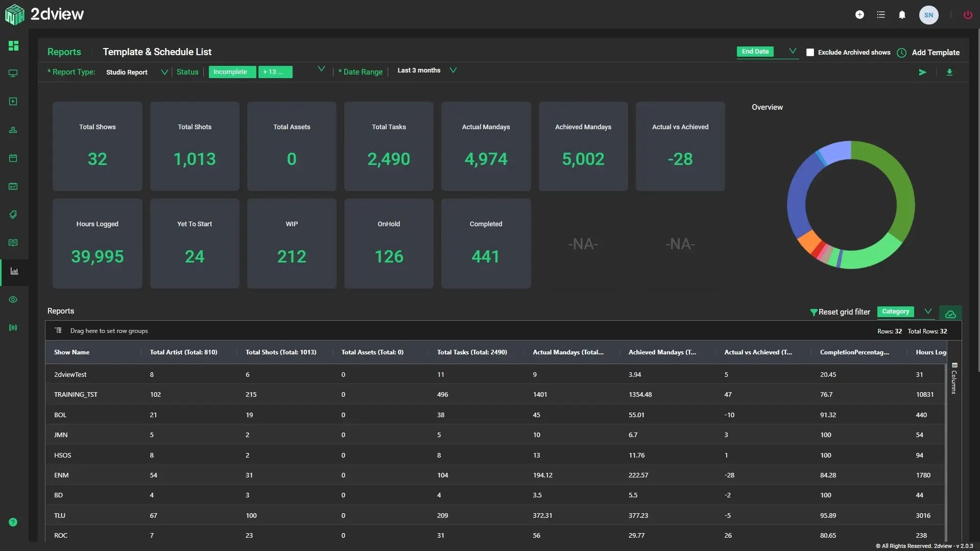The height and width of the screenshot is (551, 980).
Task: Click the Total Shows card
Action: pos(97,147)
